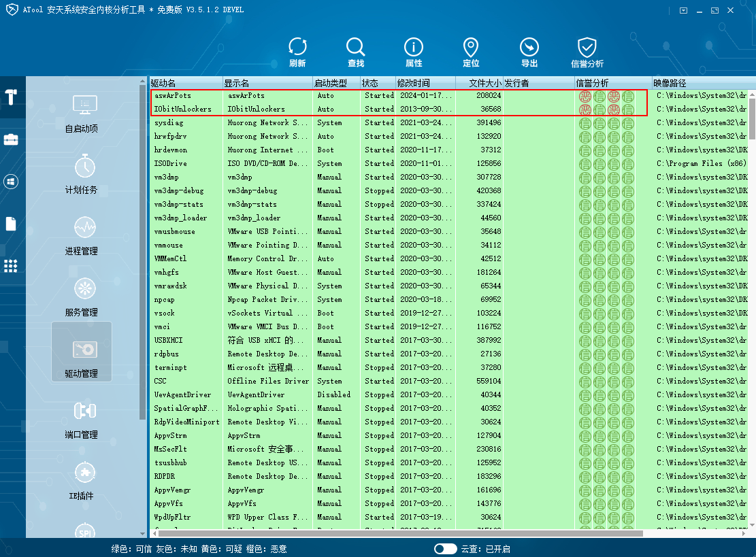Screen dimensions: 756x557
Task: Click sidebar scroll-up arrow
Action: point(142,80)
